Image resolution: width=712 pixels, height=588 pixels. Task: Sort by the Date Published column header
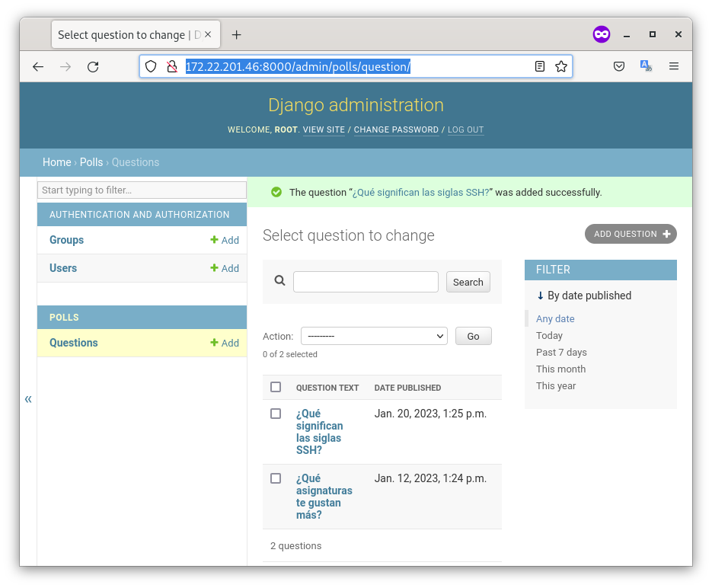[x=407, y=388]
